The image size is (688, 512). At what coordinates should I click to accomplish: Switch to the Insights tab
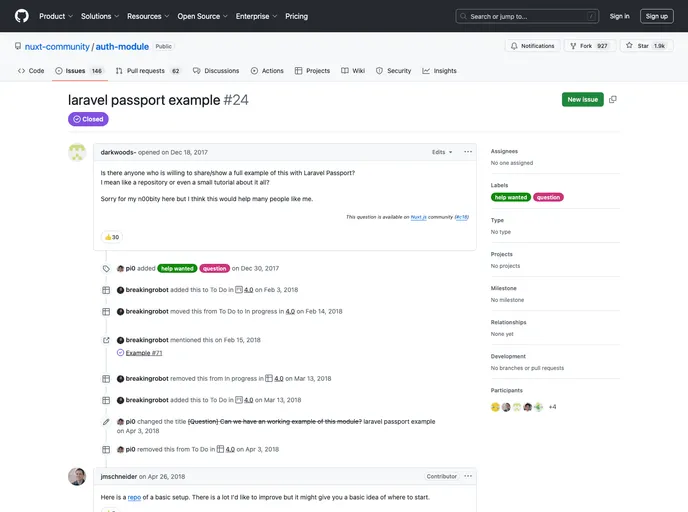click(x=439, y=71)
